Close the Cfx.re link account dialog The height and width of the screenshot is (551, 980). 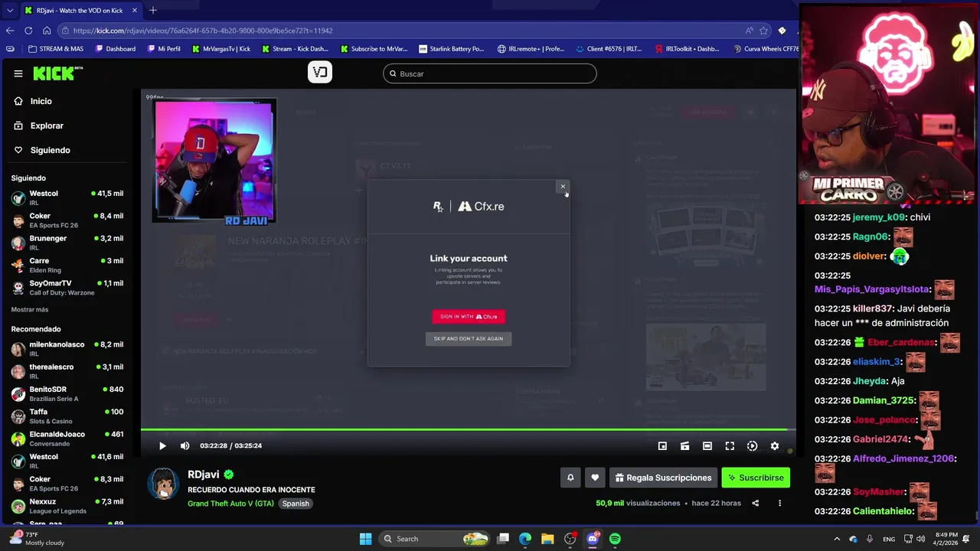563,186
